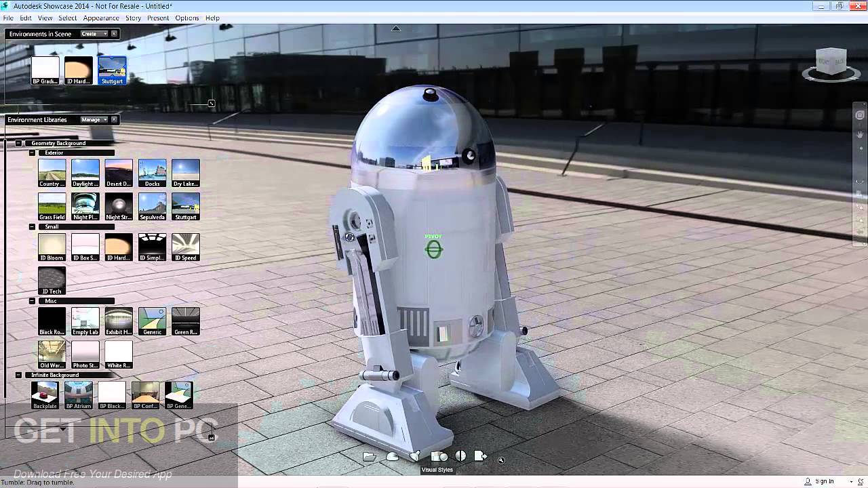Open the Select menu
The height and width of the screenshot is (488, 868).
pyautogui.click(x=67, y=18)
